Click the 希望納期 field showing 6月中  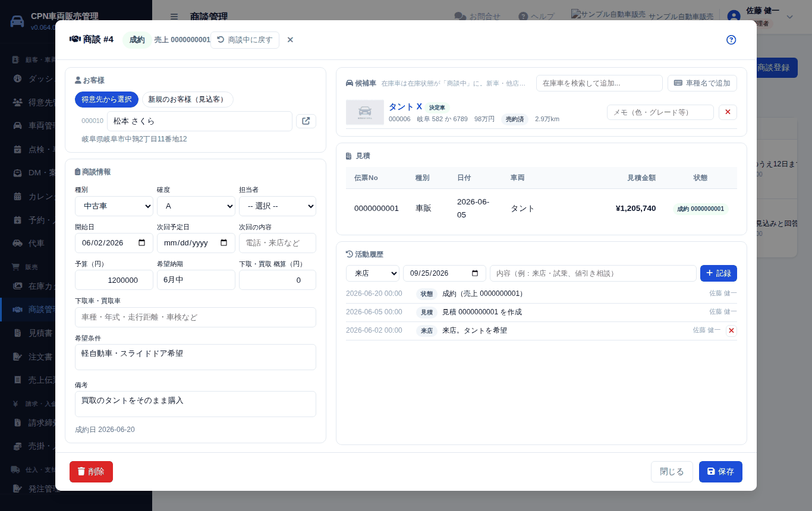coord(196,280)
